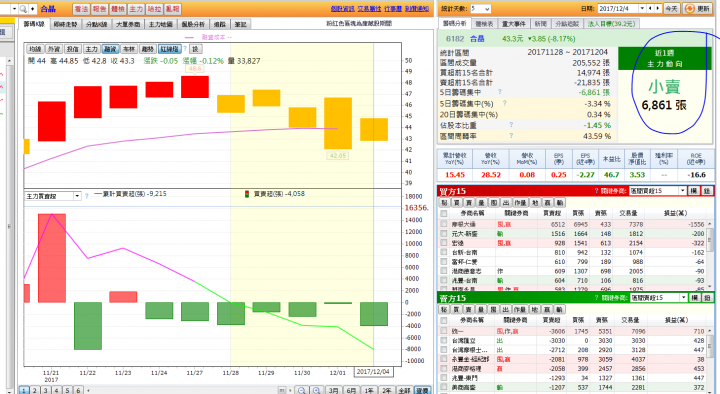Click the magnifier search icon beside stock box
The image size is (720, 394).
pos(23,9)
